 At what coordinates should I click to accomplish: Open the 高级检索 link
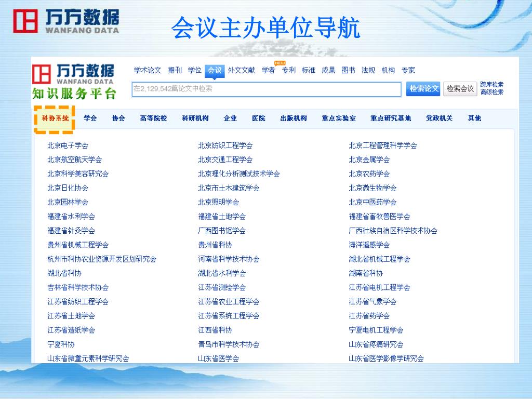pyautogui.click(x=491, y=92)
